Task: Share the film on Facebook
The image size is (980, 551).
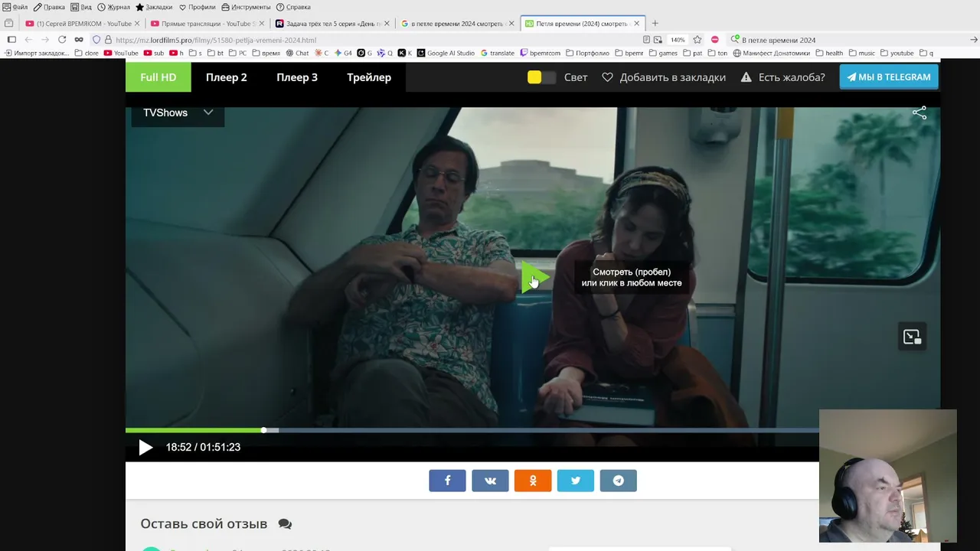Action: click(448, 481)
